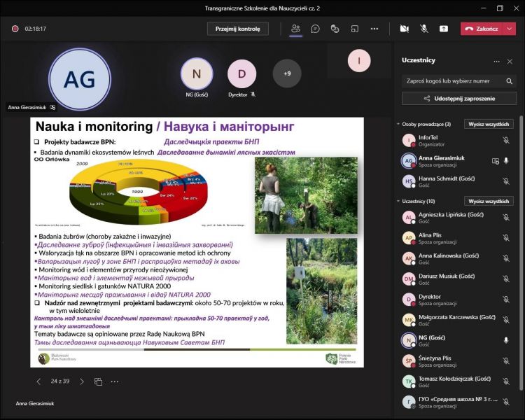The height and width of the screenshot is (420, 525).
Task: Unmute the microphone in toolbar
Action: 423,29
